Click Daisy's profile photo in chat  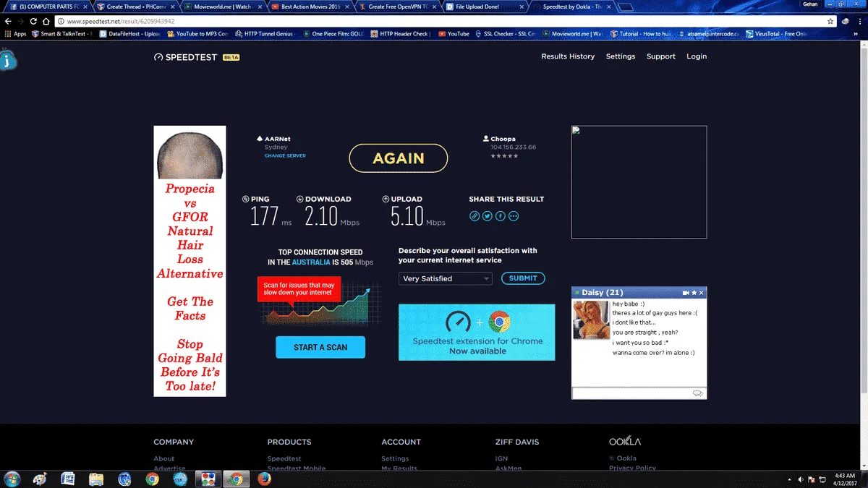click(591, 320)
